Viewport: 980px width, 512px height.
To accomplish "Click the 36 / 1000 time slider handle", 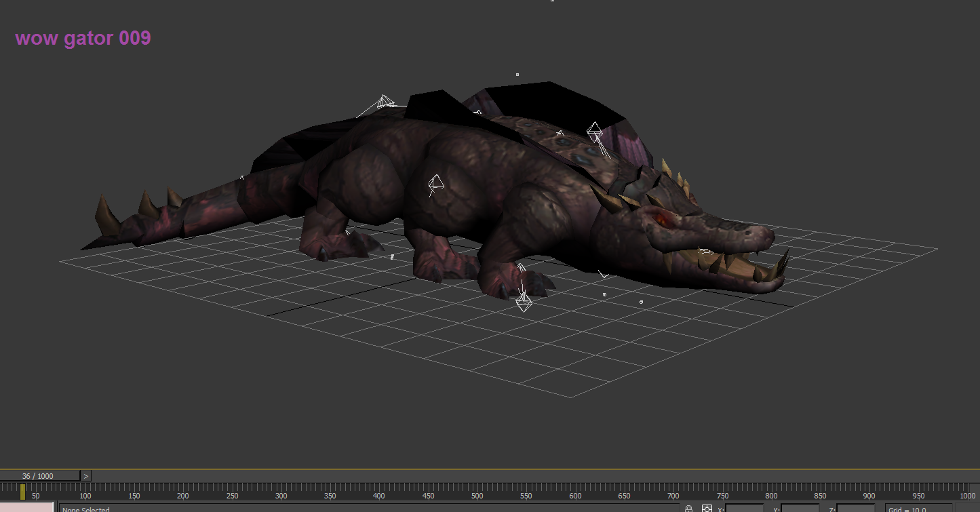I will pos(40,476).
